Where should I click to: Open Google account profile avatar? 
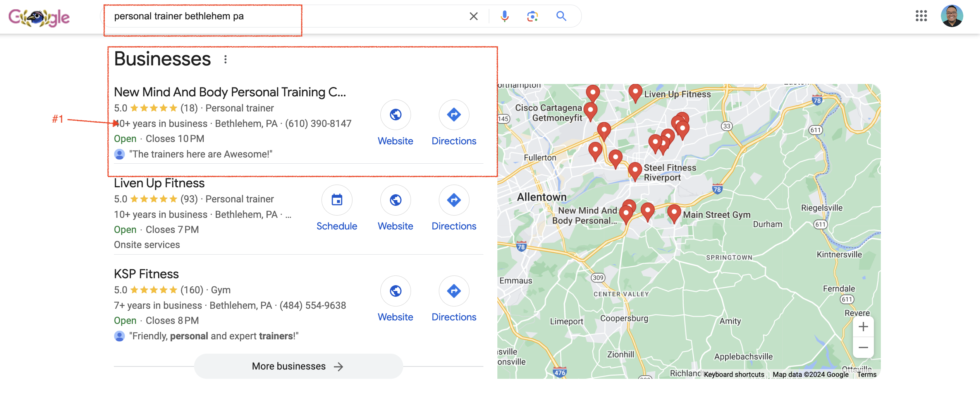point(952,16)
